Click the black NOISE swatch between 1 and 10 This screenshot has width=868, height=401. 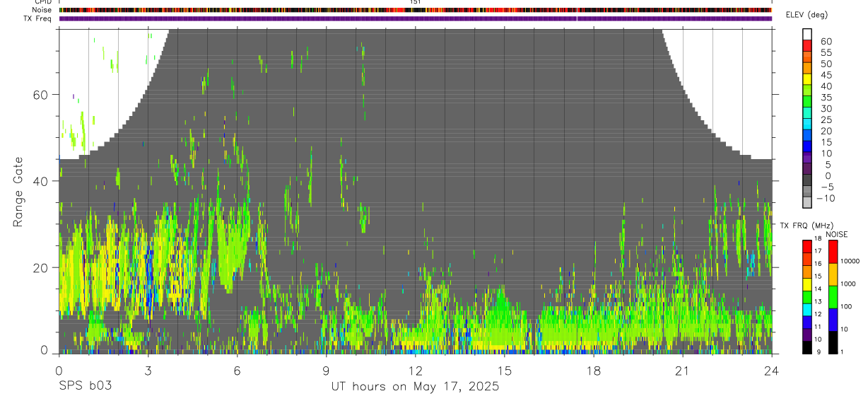pyautogui.click(x=833, y=342)
